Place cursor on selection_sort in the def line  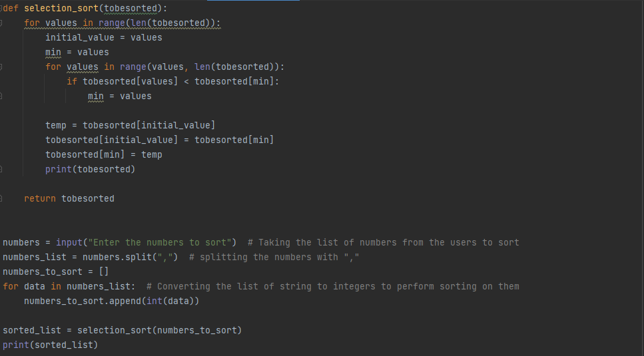pos(61,8)
